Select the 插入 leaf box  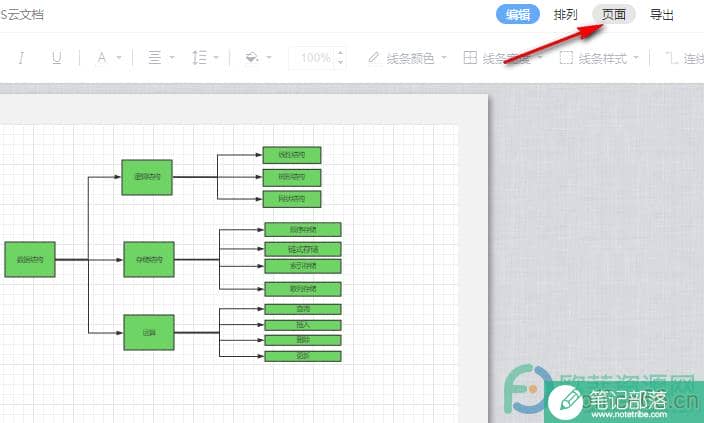pyautogui.click(x=303, y=325)
